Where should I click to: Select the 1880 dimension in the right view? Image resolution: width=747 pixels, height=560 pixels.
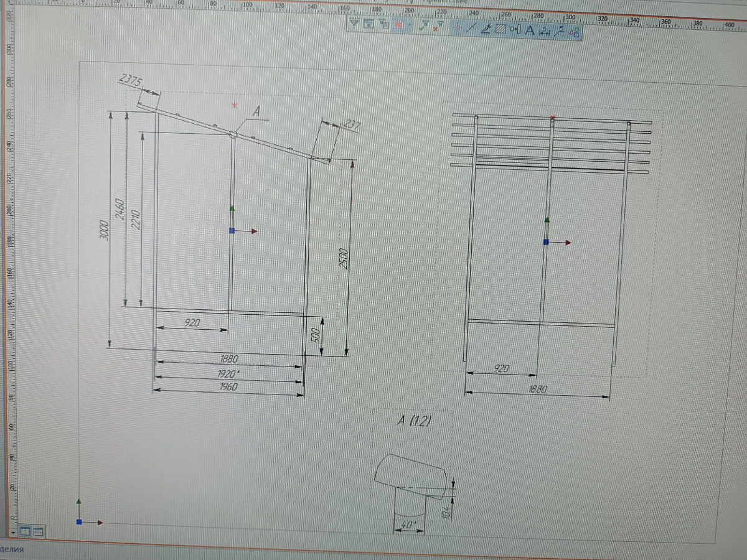537,389
